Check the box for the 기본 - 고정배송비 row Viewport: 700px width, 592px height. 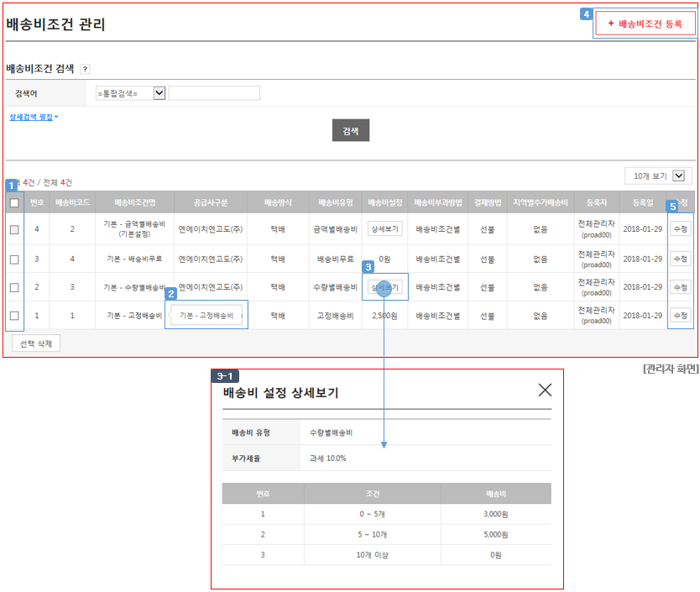point(14,316)
